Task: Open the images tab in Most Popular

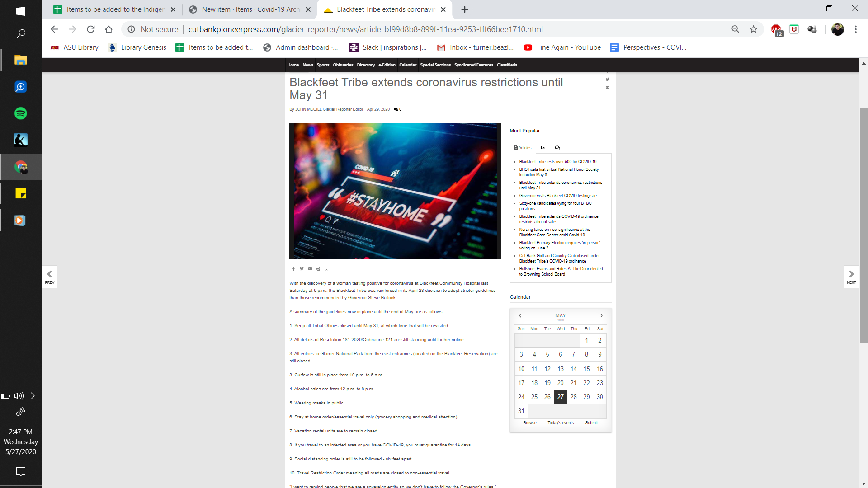Action: pyautogui.click(x=543, y=148)
